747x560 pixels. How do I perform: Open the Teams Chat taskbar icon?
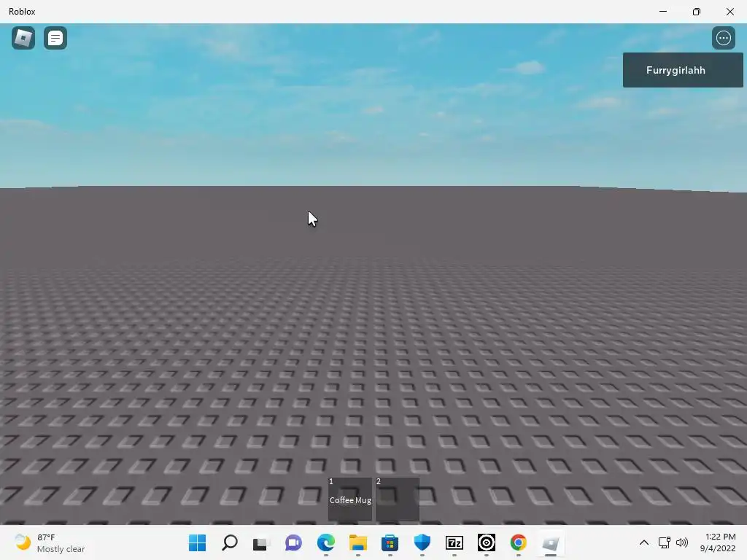293,542
